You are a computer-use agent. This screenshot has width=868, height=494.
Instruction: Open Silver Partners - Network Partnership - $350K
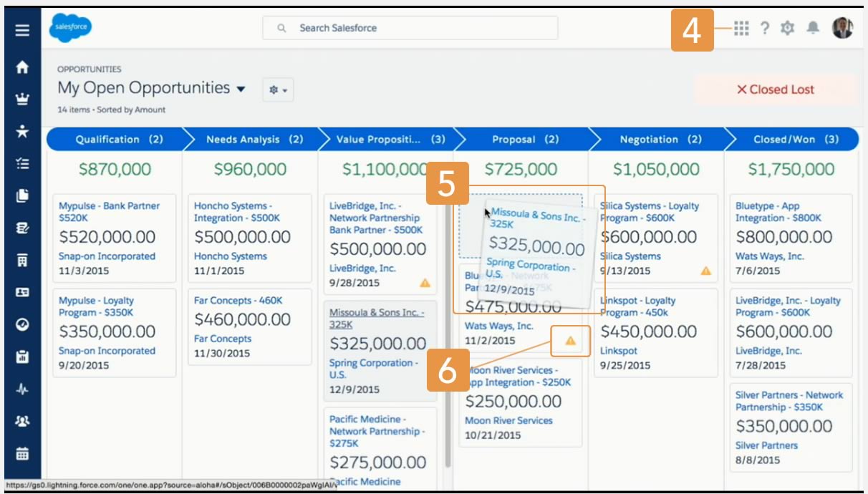click(x=789, y=401)
